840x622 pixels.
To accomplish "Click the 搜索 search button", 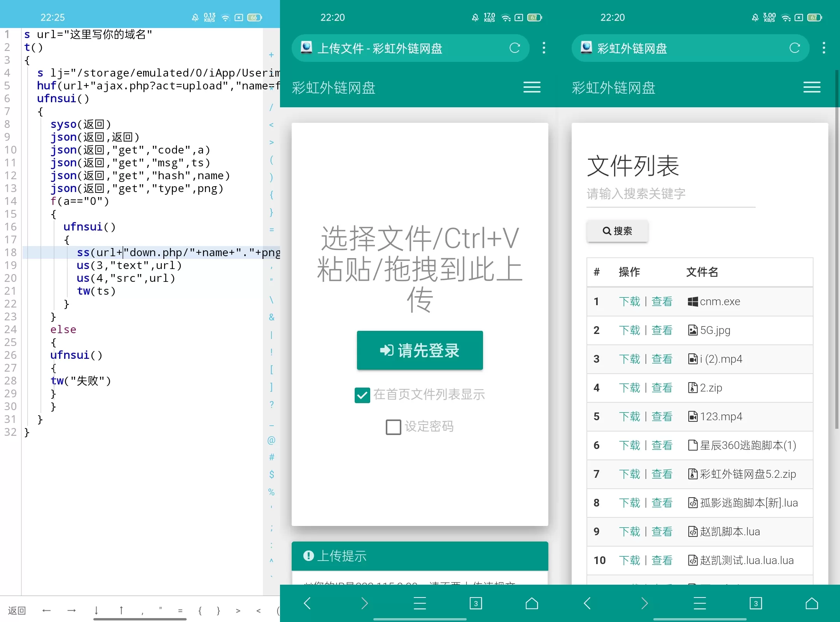I will 617,231.
